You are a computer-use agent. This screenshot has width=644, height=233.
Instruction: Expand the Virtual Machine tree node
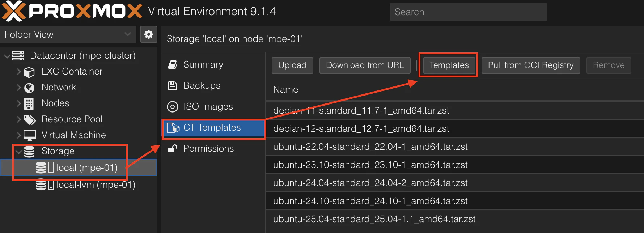point(18,135)
